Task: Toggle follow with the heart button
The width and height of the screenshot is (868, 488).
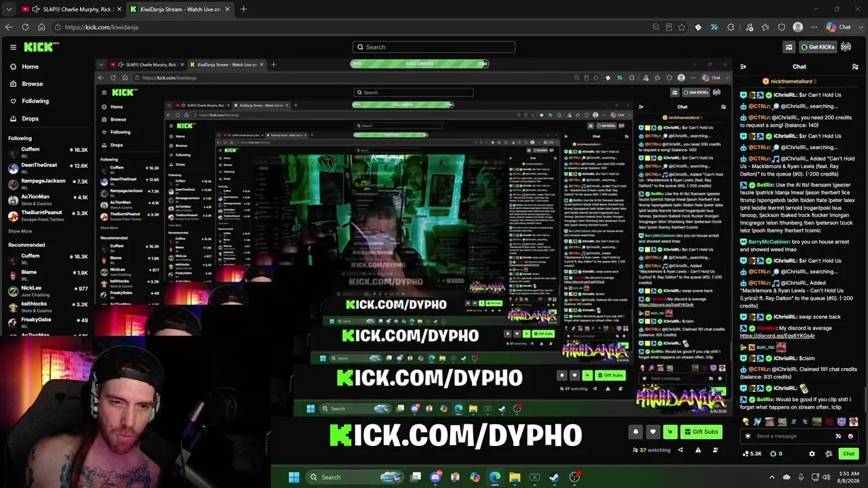Action: [x=653, y=432]
